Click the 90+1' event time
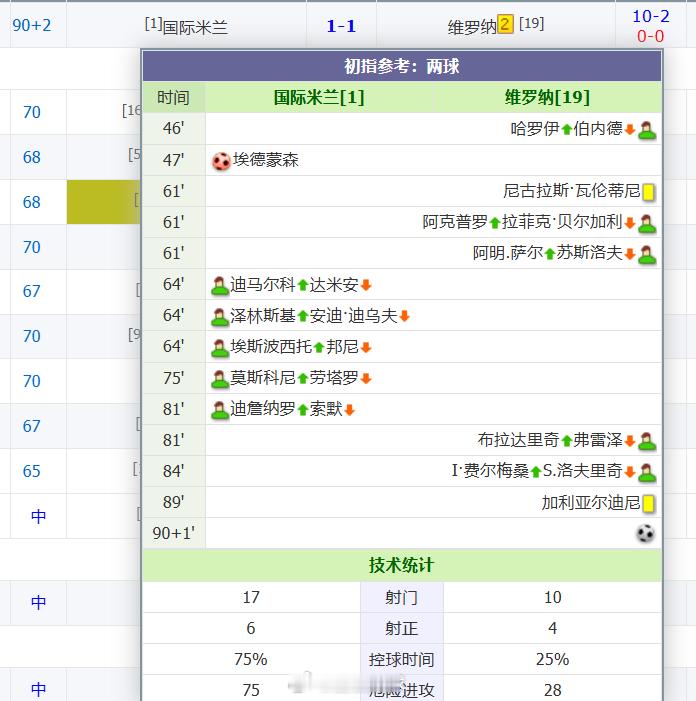 173,533
